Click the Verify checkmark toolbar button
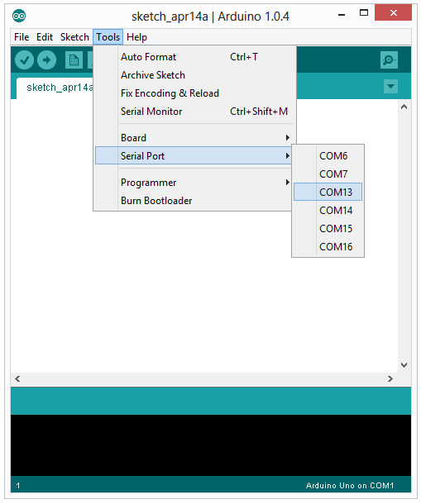This screenshot has width=421, height=504. [x=24, y=60]
